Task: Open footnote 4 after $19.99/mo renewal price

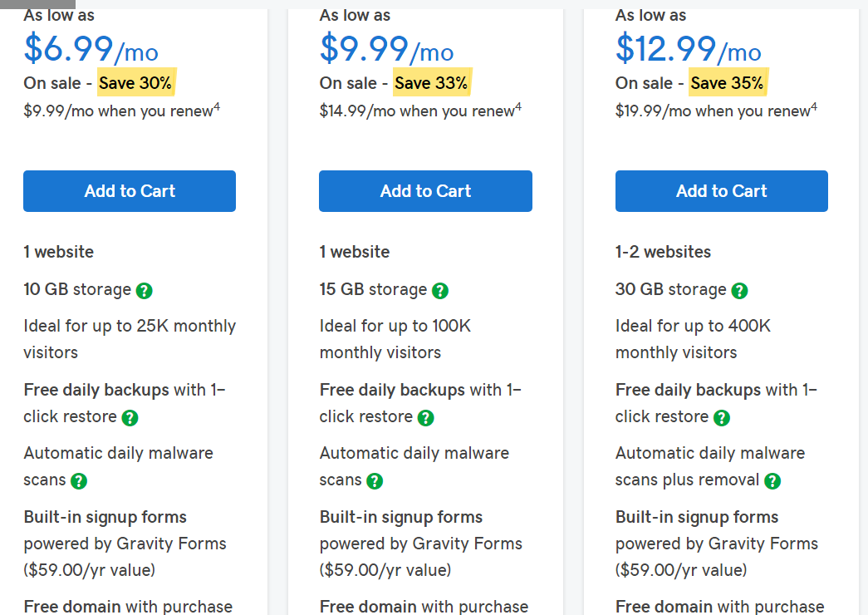Action: coord(814,107)
